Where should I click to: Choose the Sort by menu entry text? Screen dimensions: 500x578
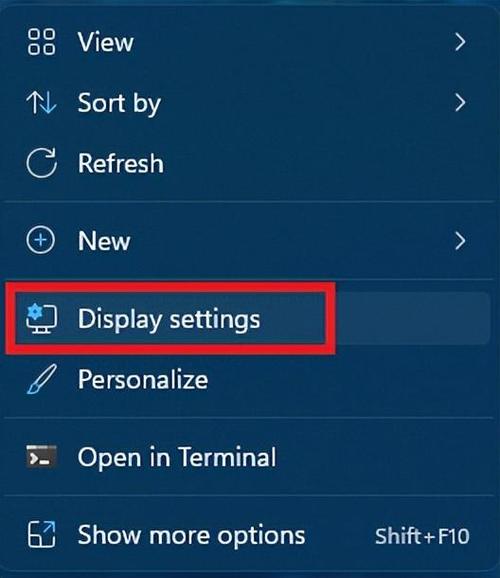point(119,104)
